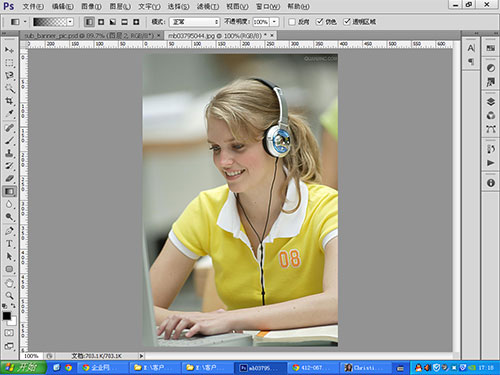Open the gradient picker dropdown arrow
Screen dimensions: 500x375
70,22
